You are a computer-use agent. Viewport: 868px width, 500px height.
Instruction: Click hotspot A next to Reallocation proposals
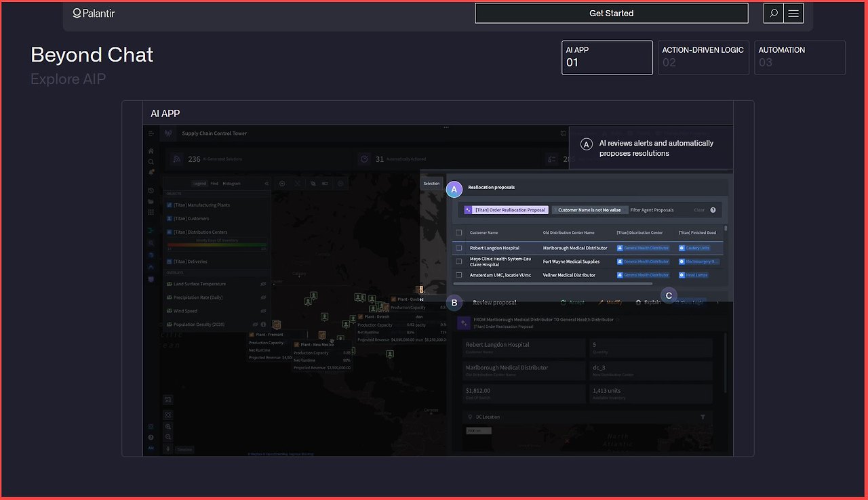pyautogui.click(x=454, y=190)
